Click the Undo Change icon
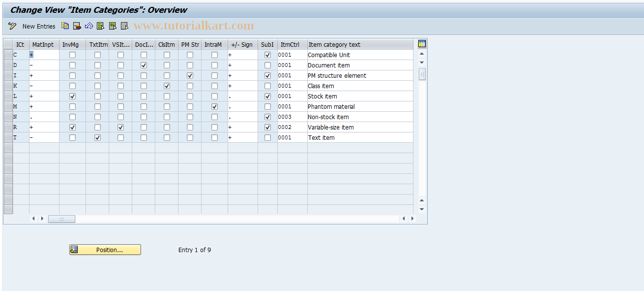Viewport: 644px width, 291px height. tap(88, 26)
